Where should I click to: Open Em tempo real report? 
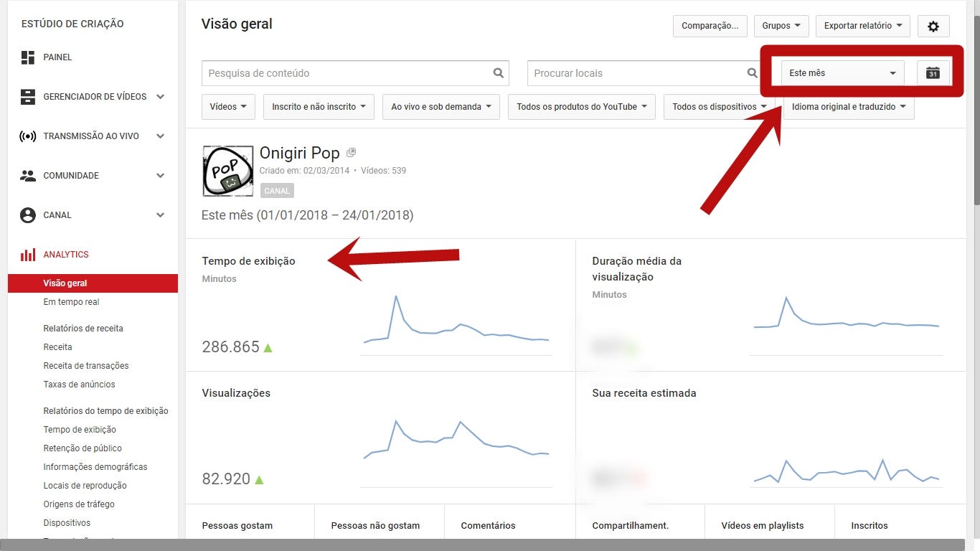(x=71, y=302)
